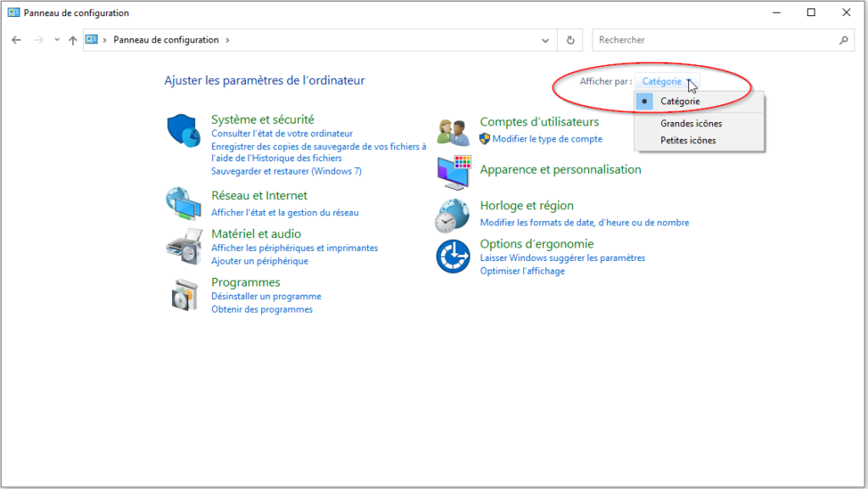Click Modifier le type de compte link
The height and width of the screenshot is (489, 868).
click(x=548, y=139)
